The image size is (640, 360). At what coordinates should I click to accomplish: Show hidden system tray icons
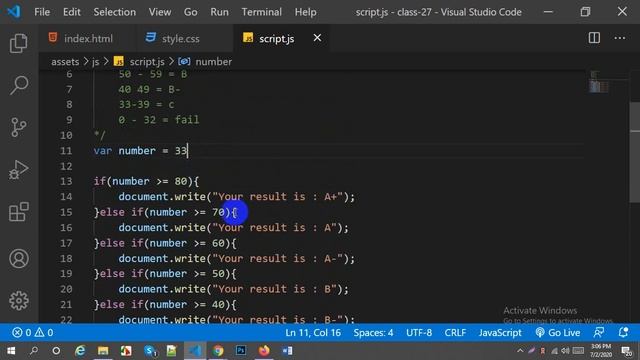[520, 351]
